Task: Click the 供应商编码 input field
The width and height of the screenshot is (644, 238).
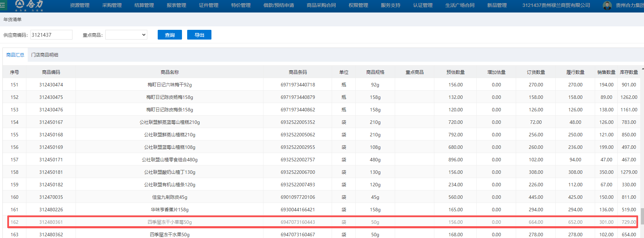Action: pyautogui.click(x=51, y=35)
